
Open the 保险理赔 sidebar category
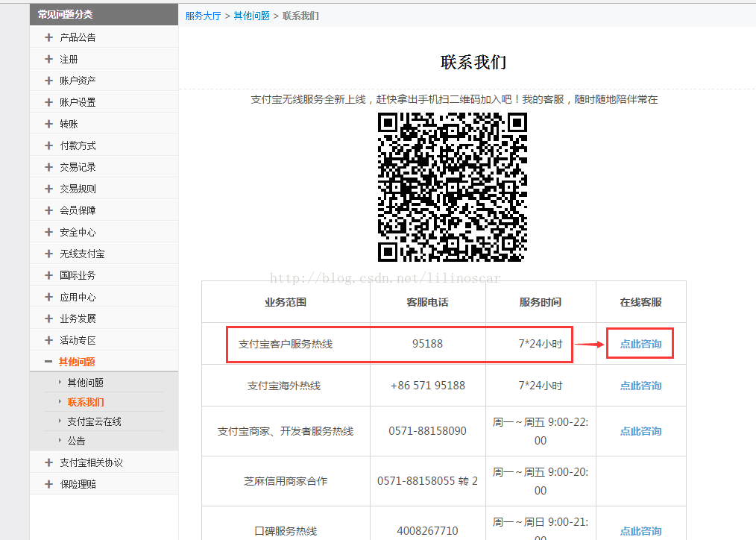point(78,484)
